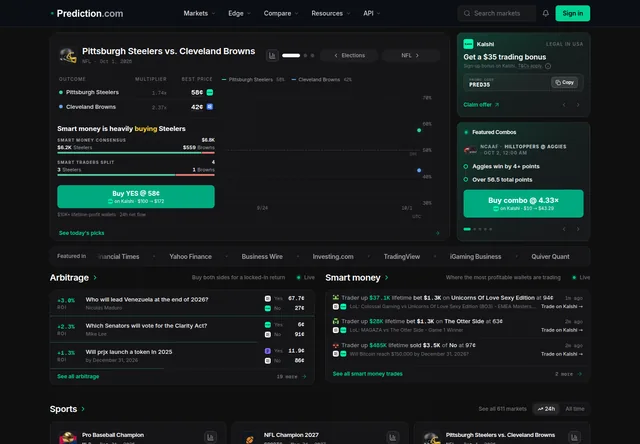Click Smart money consensus progress bar

(136, 153)
